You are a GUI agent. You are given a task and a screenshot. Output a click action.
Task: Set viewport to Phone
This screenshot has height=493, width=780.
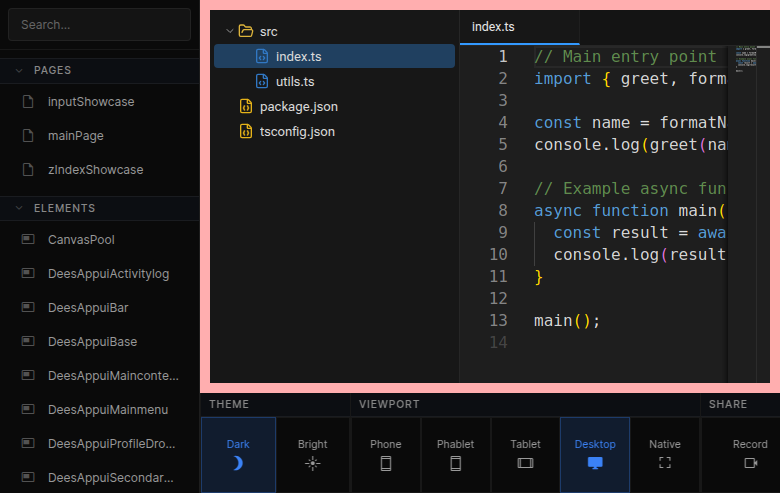tap(386, 454)
